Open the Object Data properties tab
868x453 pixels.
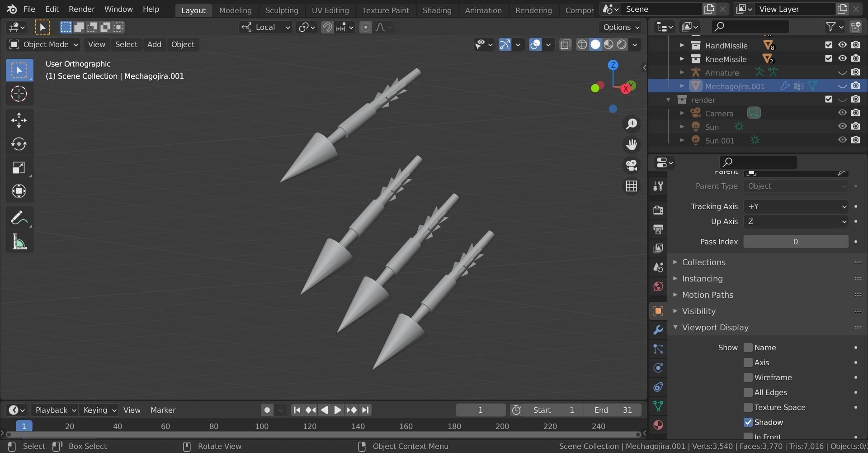pyautogui.click(x=658, y=406)
